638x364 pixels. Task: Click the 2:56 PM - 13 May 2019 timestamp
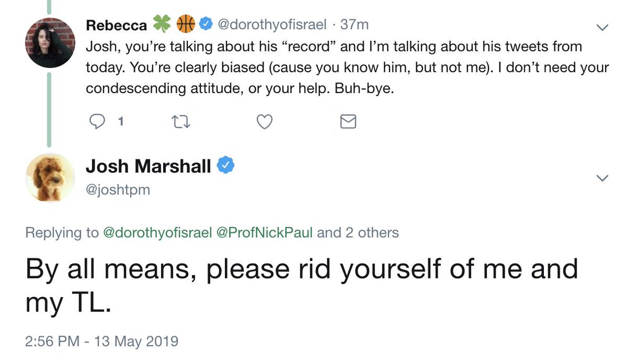[x=102, y=341]
